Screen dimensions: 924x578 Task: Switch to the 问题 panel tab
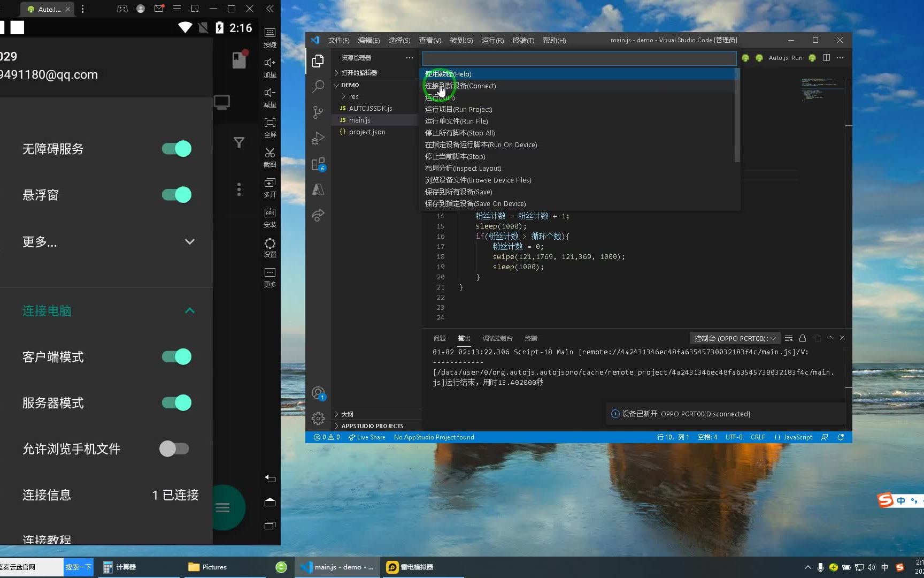tap(440, 338)
